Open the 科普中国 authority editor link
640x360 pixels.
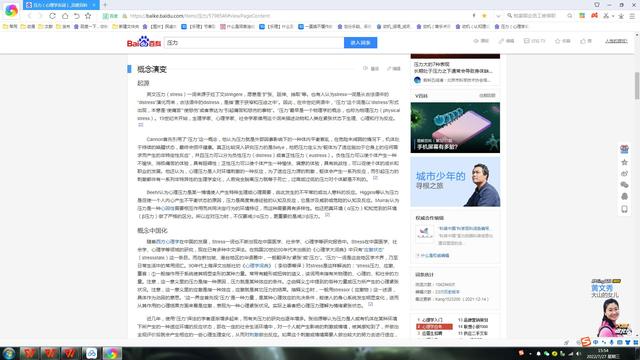[x=464, y=229]
